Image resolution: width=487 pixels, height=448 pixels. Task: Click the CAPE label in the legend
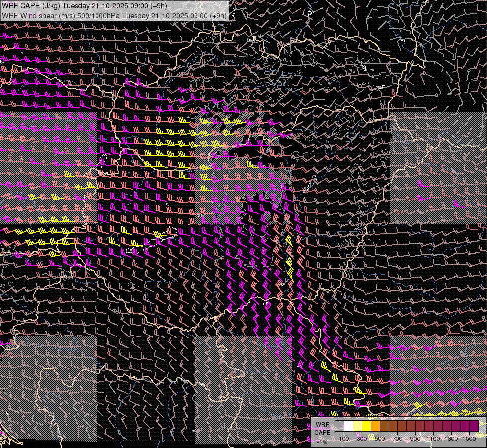tap(323, 433)
